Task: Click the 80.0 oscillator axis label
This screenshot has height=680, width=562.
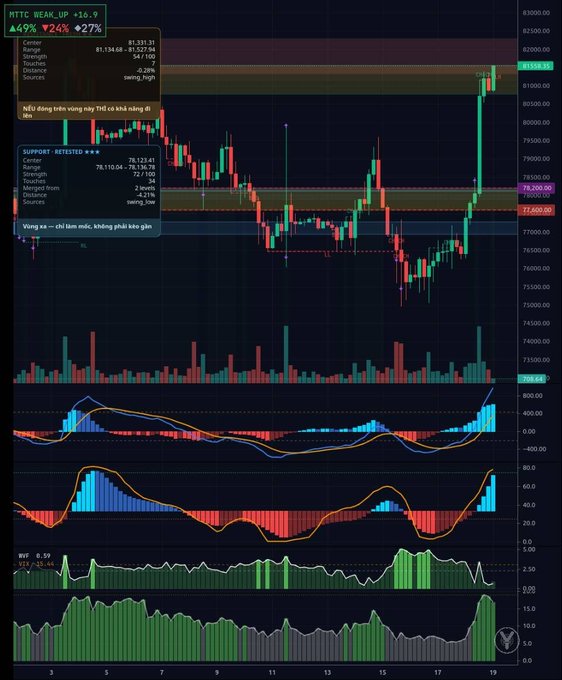Action: point(529,468)
